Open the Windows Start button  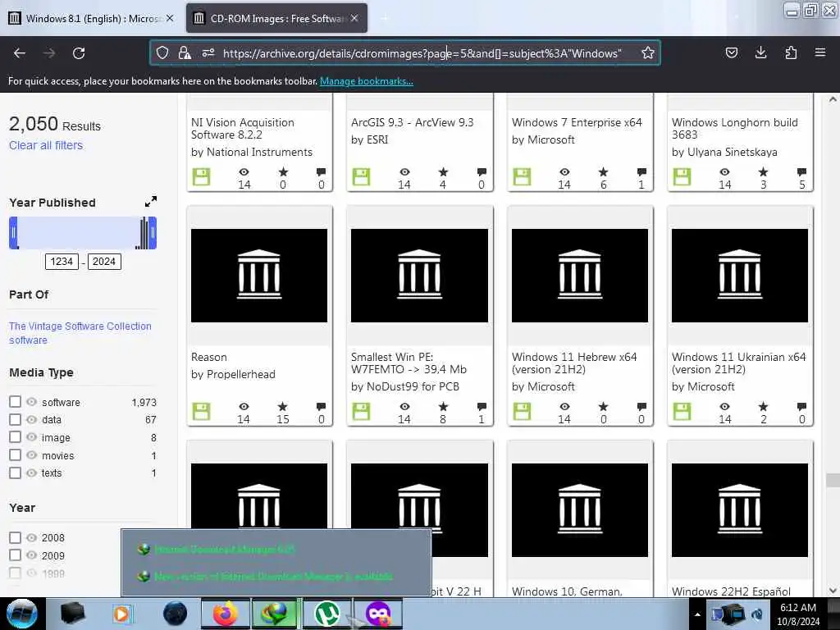(x=22, y=614)
